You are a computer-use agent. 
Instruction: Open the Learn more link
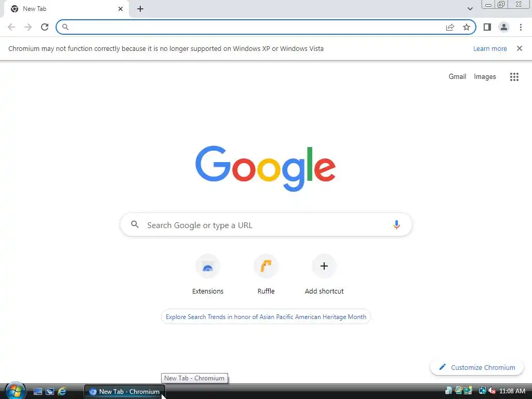click(490, 48)
